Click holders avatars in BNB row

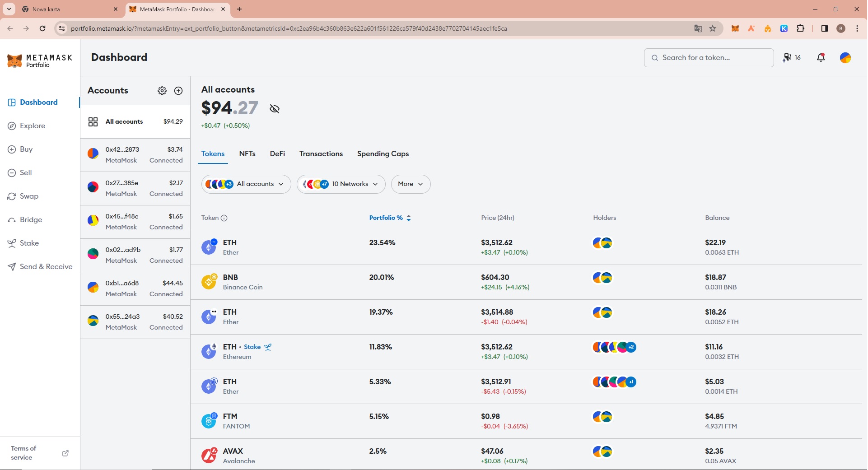click(602, 278)
